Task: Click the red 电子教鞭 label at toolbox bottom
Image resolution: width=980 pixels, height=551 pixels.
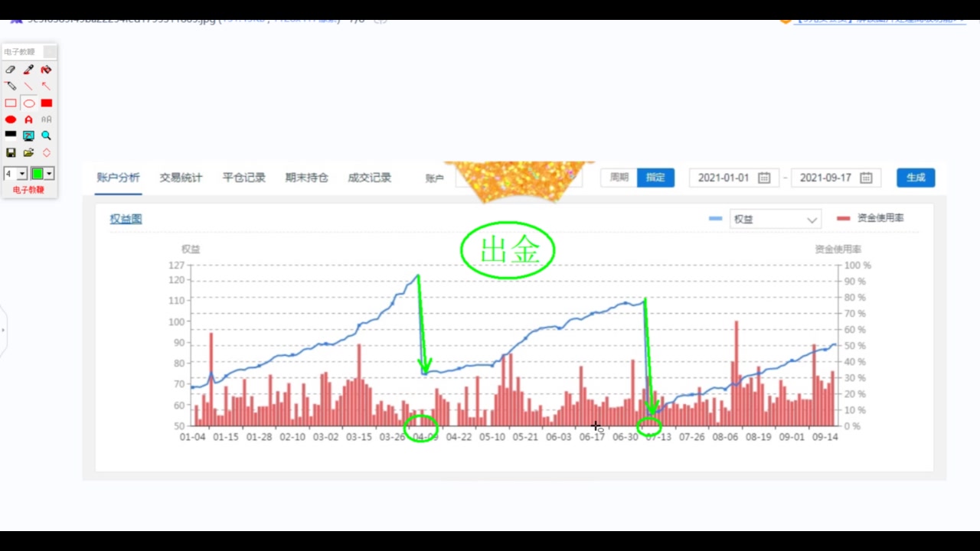Action: coord(28,190)
